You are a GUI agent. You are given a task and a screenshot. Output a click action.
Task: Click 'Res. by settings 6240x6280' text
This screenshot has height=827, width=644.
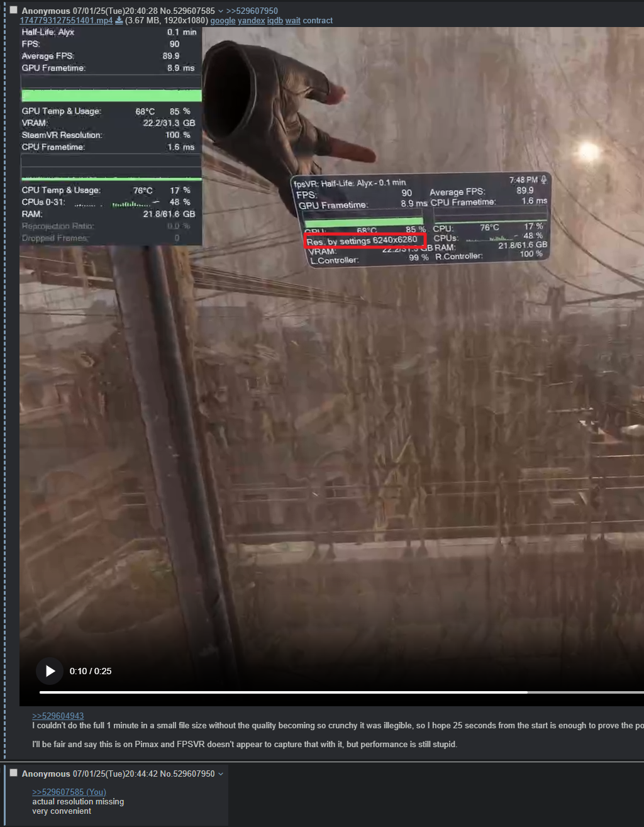tap(362, 241)
